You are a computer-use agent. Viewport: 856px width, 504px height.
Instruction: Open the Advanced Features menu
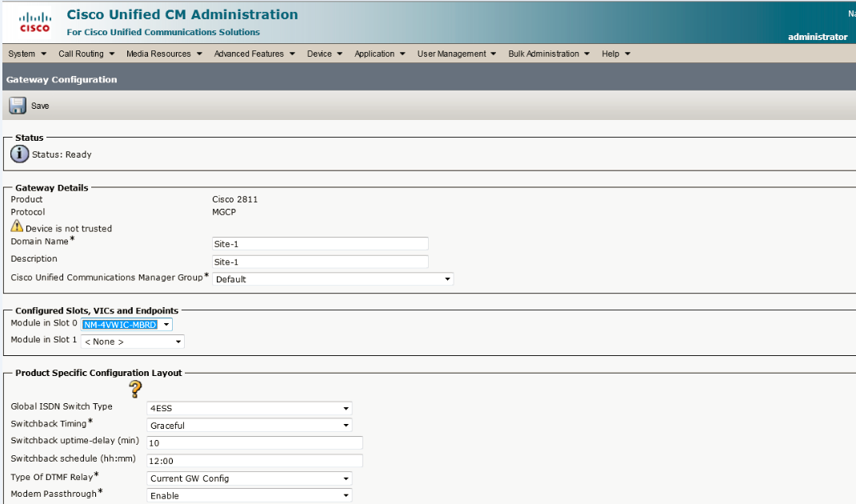pos(254,54)
